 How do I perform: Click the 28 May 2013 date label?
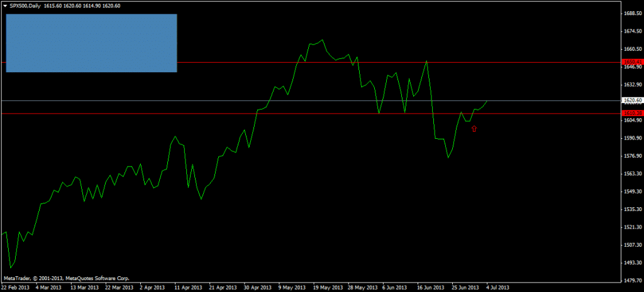(362, 288)
